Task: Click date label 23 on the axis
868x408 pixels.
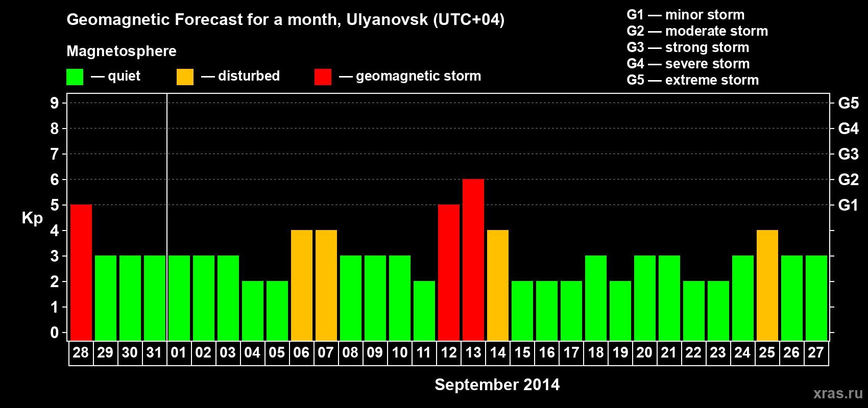Action: [x=718, y=353]
